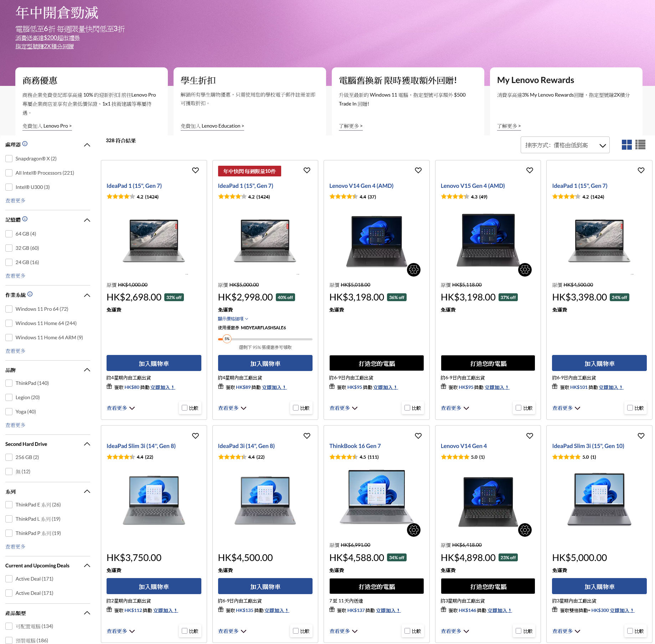This screenshot has width=655, height=644.
Task: Open 指定型號賺2X積分回贈 banner link
Action: 45,46
